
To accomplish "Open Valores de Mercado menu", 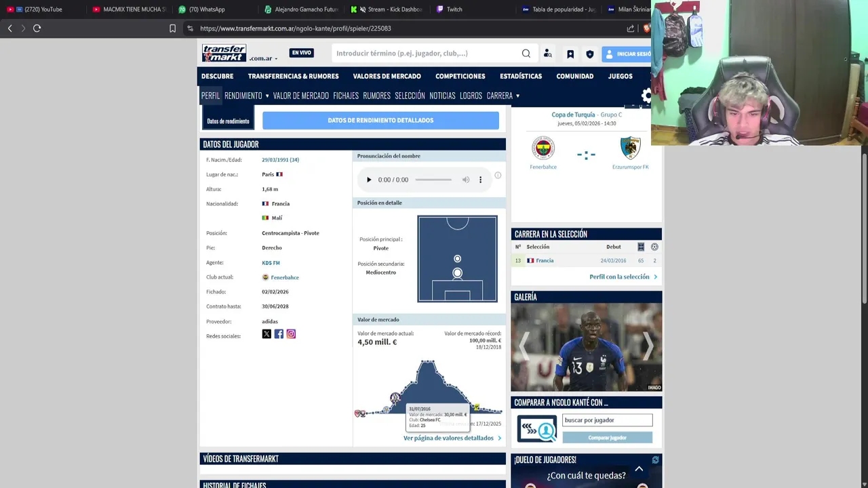I will [x=387, y=76].
